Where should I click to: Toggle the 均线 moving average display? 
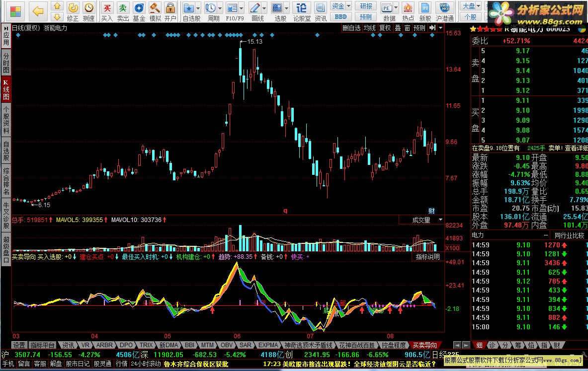point(369,28)
